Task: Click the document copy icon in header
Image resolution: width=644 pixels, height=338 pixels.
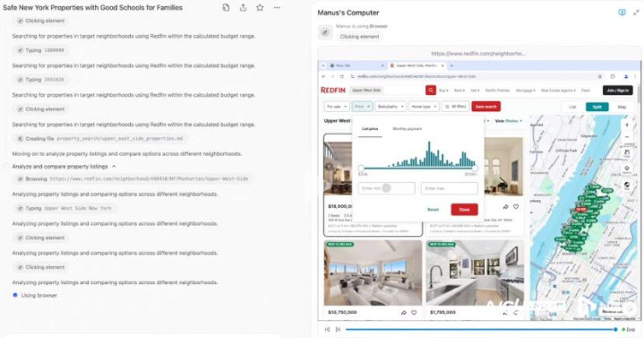Action: click(226, 7)
